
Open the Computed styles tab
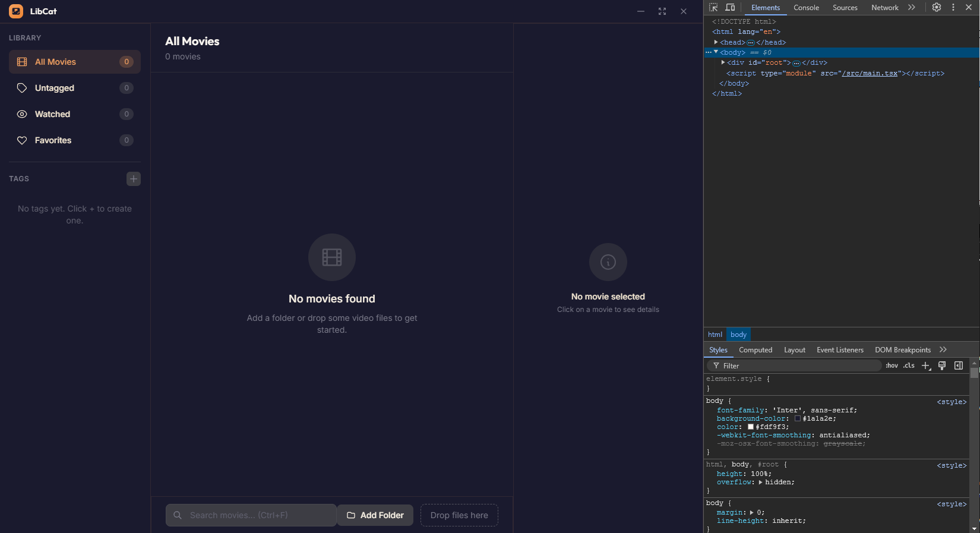755,350
